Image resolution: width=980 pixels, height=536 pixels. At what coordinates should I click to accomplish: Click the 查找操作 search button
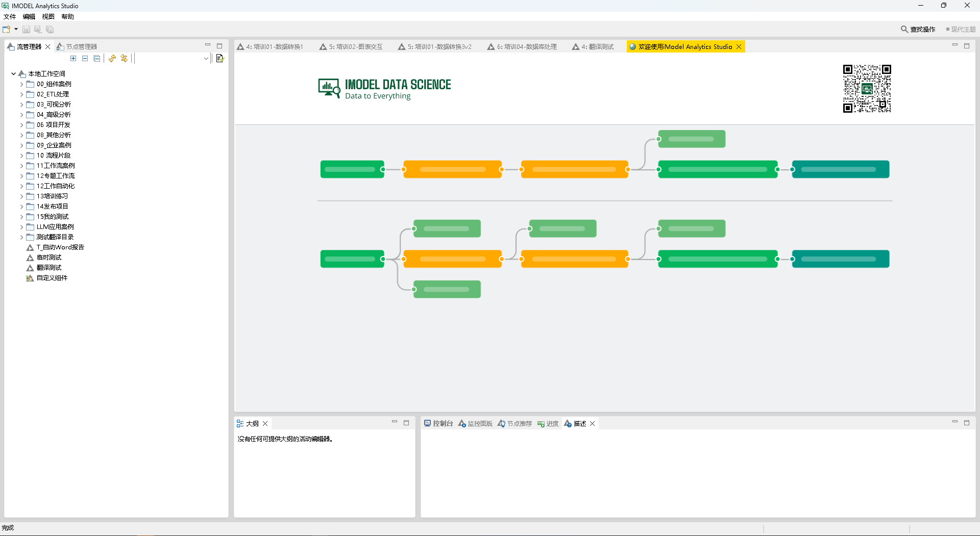tap(918, 30)
